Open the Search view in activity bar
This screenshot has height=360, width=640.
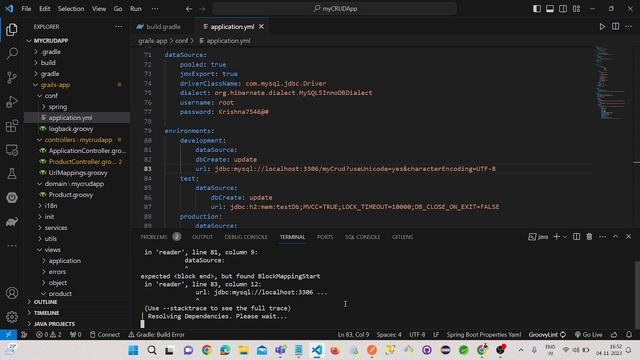[12, 53]
